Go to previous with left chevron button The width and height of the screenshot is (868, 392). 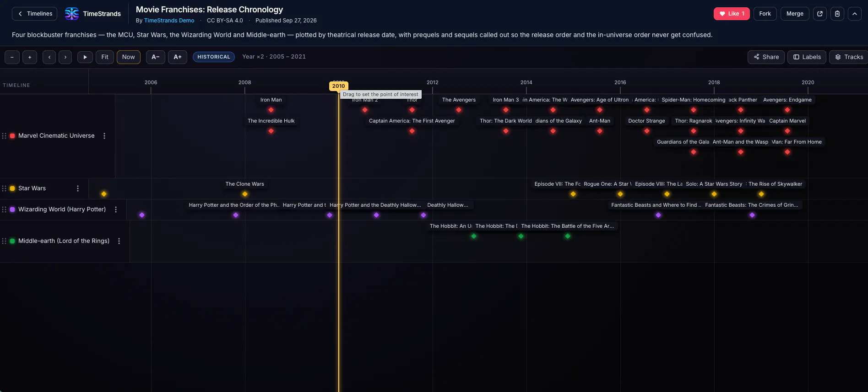(49, 57)
